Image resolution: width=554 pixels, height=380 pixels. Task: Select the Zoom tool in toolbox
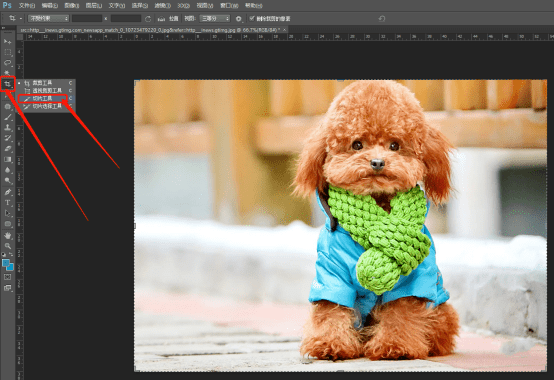coord(7,246)
